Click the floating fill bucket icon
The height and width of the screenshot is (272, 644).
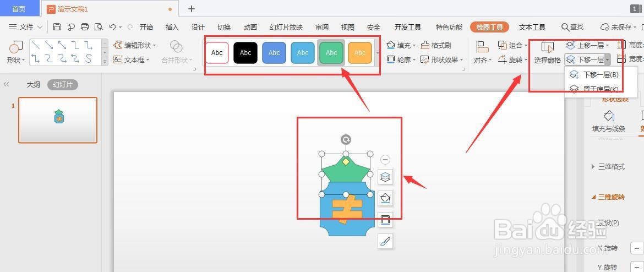point(385,198)
